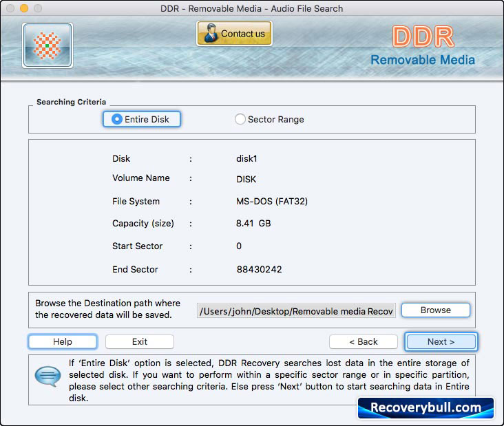This screenshot has width=504, height=426.
Task: Click the Exit button
Action: 140,341
